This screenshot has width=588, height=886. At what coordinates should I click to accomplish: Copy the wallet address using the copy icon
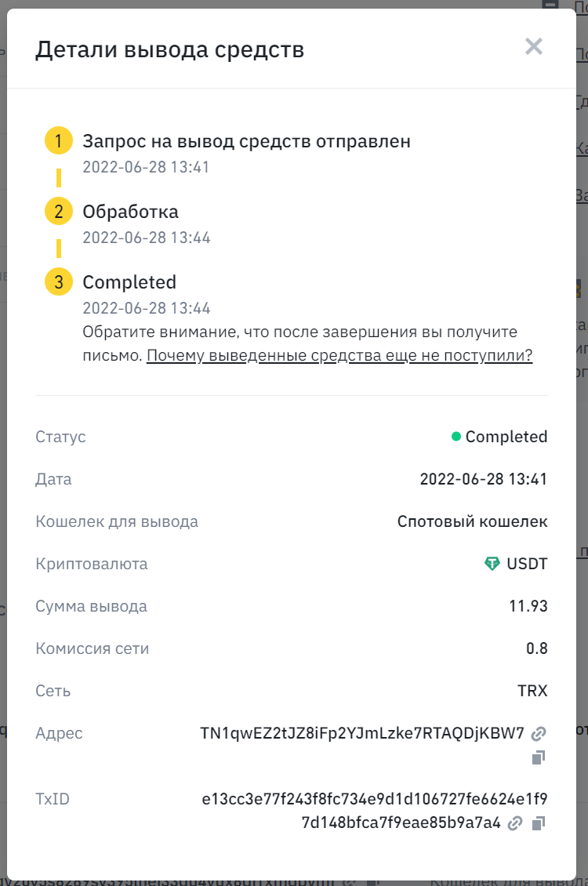pos(539,757)
